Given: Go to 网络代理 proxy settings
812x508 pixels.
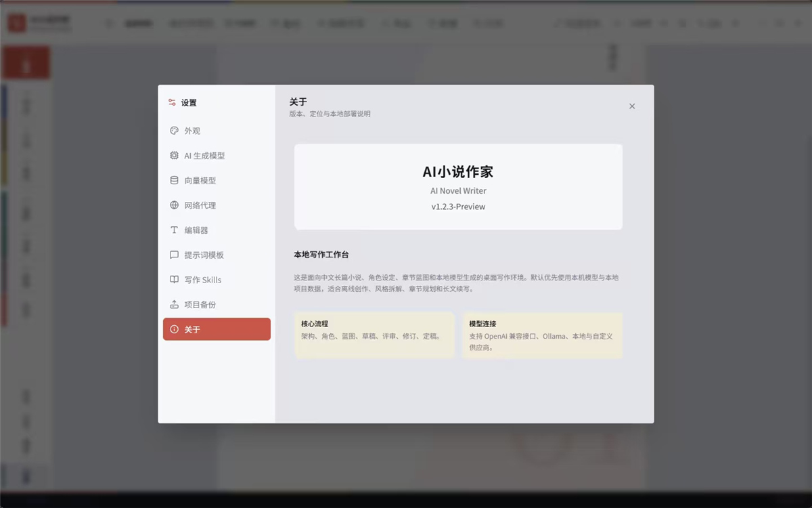Looking at the screenshot, I should tap(217, 205).
